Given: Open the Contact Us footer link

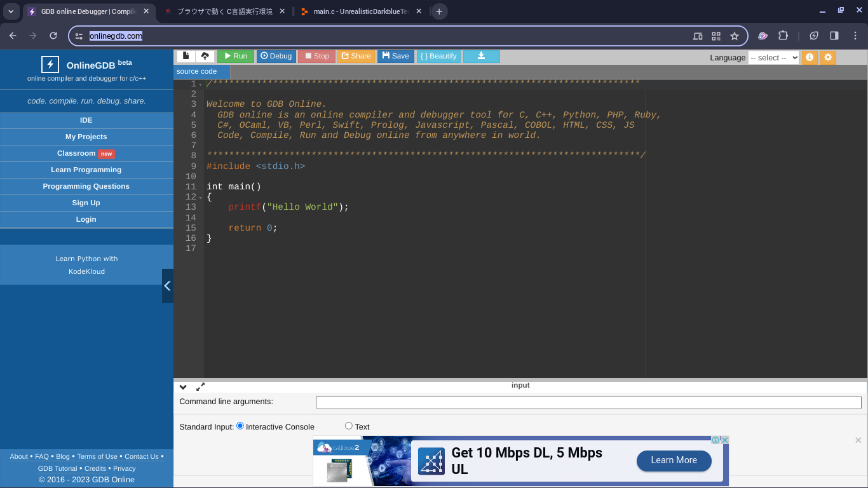Looking at the screenshot, I should coord(142,456).
